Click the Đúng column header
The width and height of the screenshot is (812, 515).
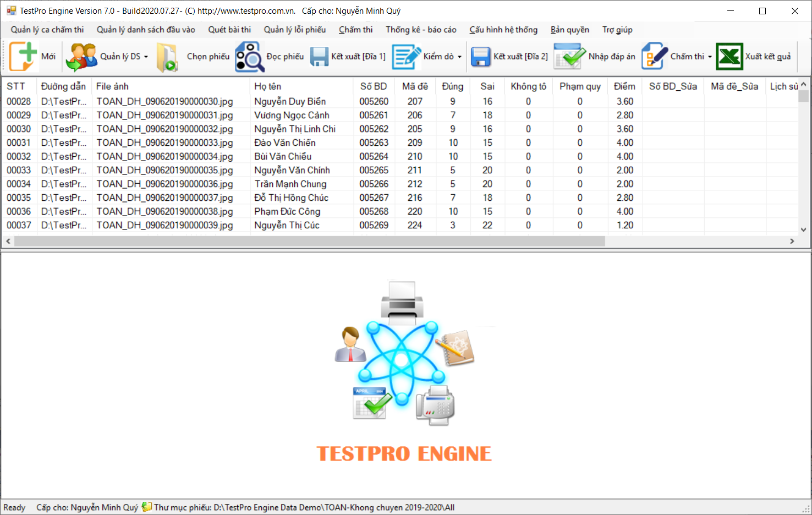[x=452, y=86]
